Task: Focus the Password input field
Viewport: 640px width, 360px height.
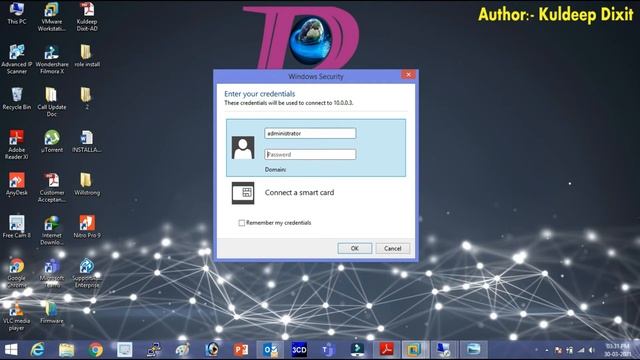Action: tap(310, 155)
